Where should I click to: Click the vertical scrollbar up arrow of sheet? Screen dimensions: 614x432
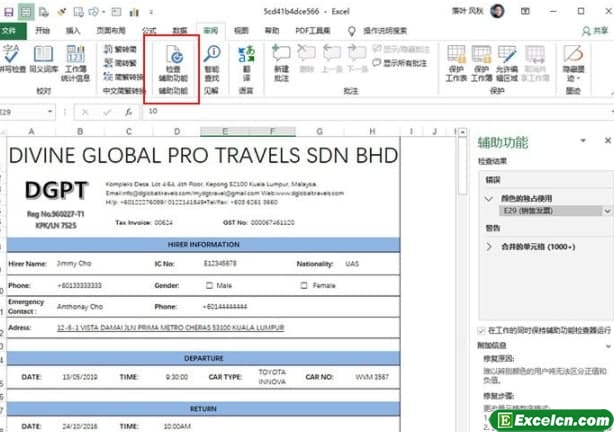coord(462,132)
